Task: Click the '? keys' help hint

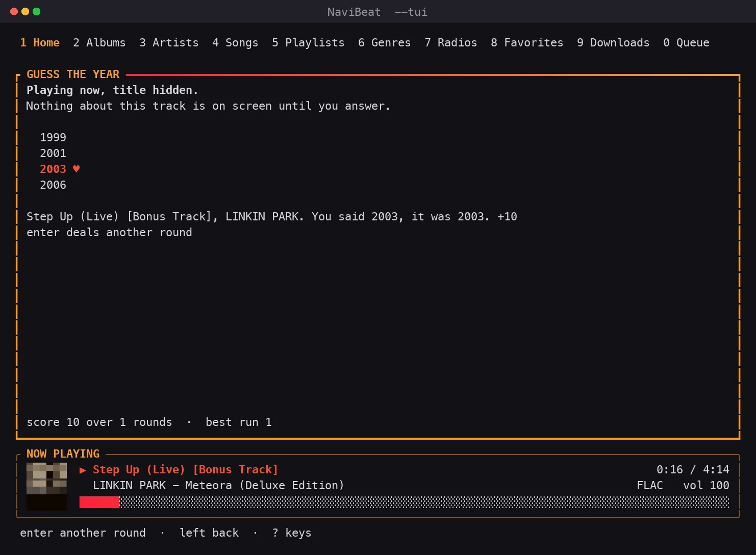Action: [292, 533]
